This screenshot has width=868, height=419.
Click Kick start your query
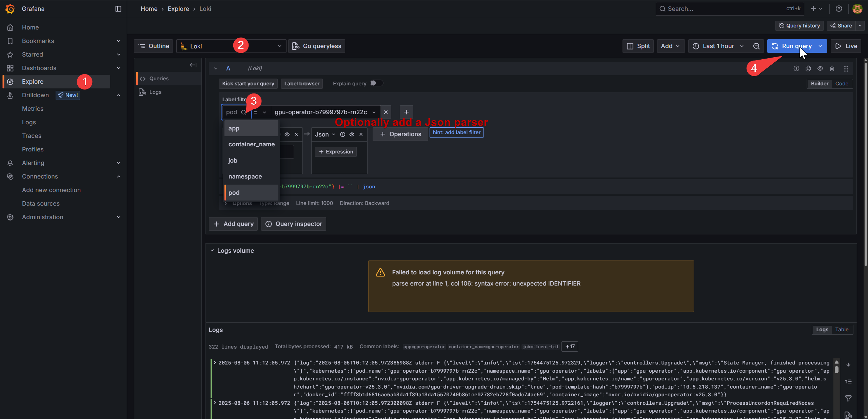click(248, 84)
